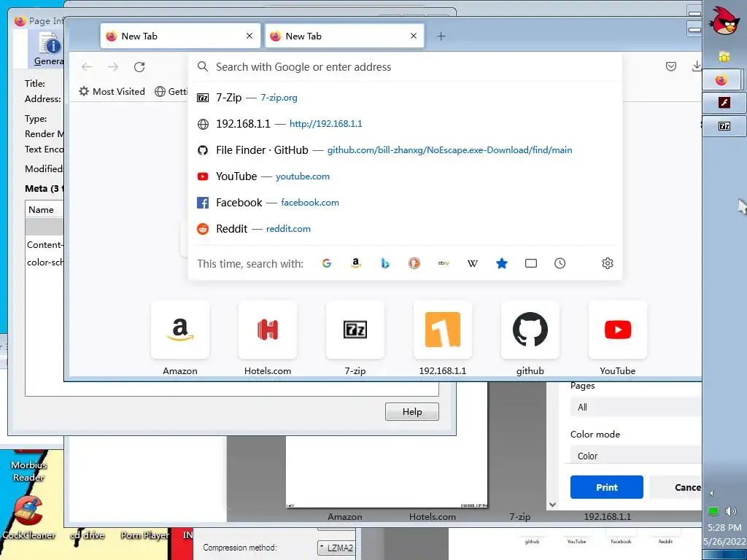Search bookmarks with the blue star icon
747x560 pixels.
(502, 263)
